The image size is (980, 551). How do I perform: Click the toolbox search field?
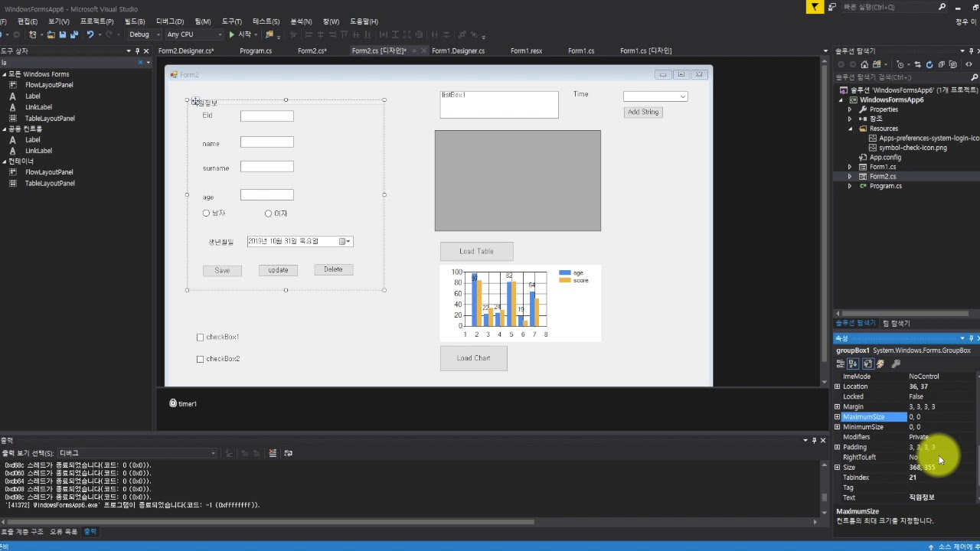point(67,62)
